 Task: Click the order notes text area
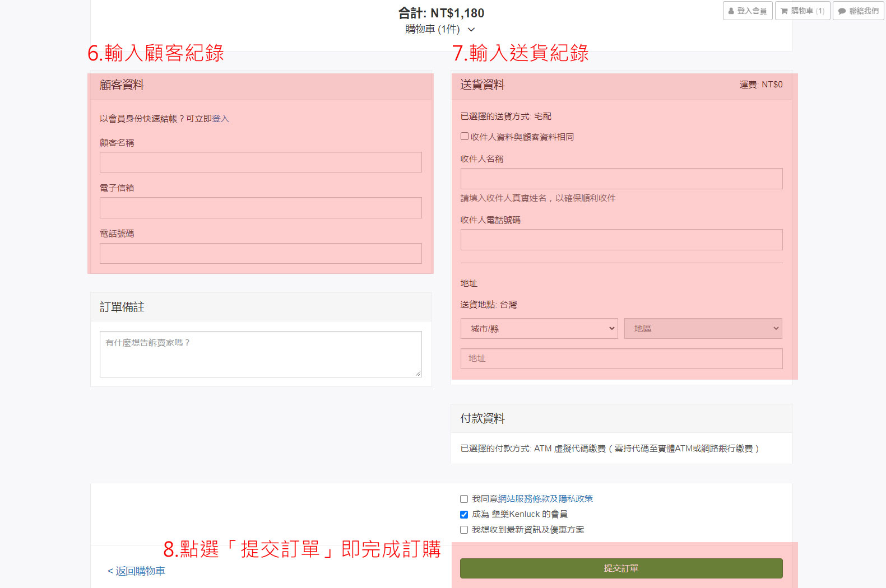click(x=261, y=354)
